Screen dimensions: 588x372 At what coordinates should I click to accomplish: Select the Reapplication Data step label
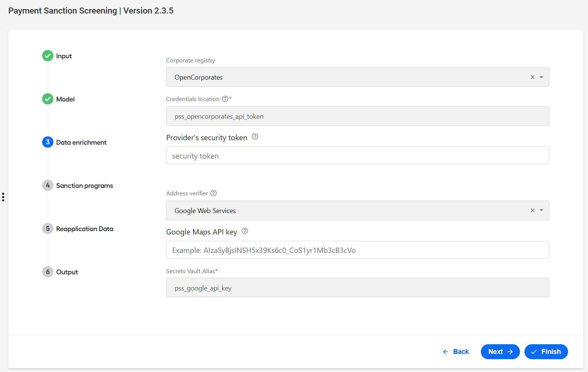coord(85,229)
